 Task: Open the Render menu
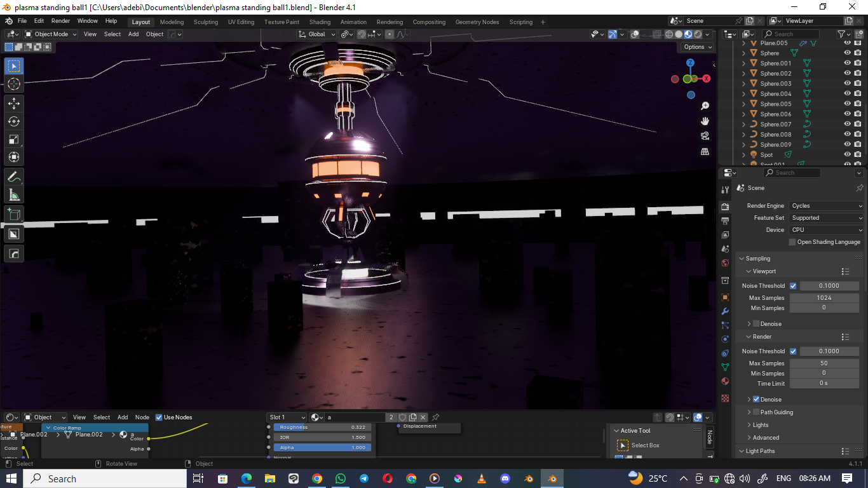60,21
